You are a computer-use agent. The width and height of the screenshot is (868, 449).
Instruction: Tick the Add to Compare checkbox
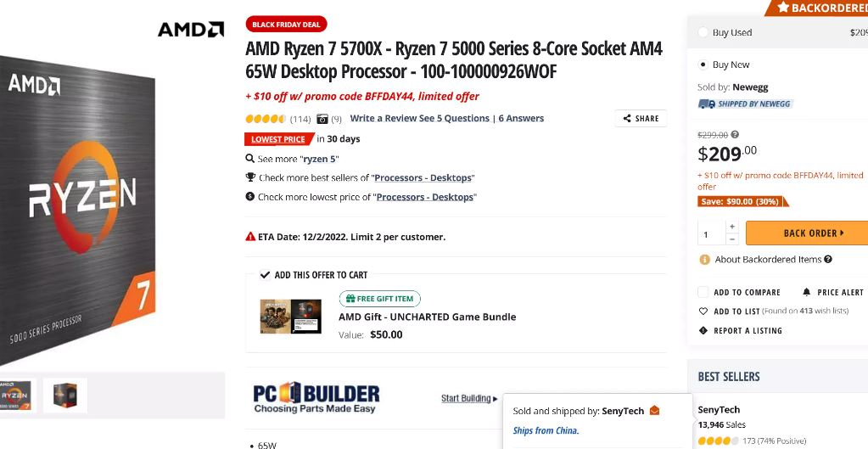point(703,292)
